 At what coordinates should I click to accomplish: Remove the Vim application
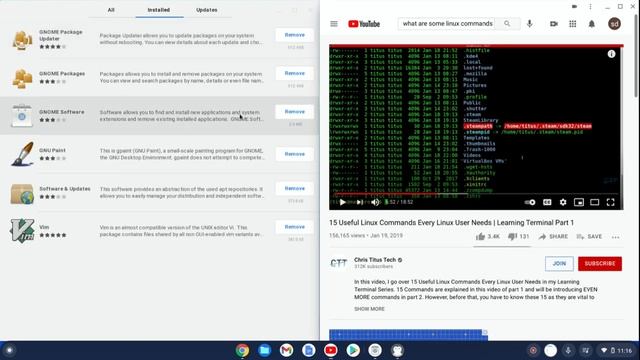(x=294, y=227)
